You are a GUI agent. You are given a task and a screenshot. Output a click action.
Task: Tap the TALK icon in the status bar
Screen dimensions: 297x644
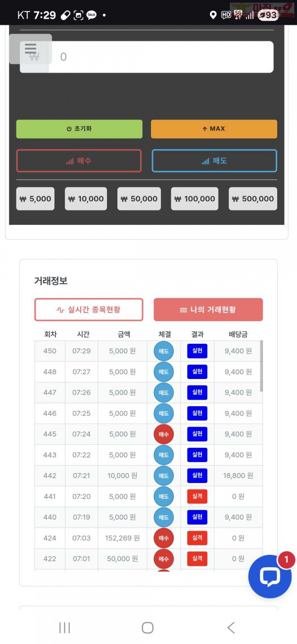[91, 15]
